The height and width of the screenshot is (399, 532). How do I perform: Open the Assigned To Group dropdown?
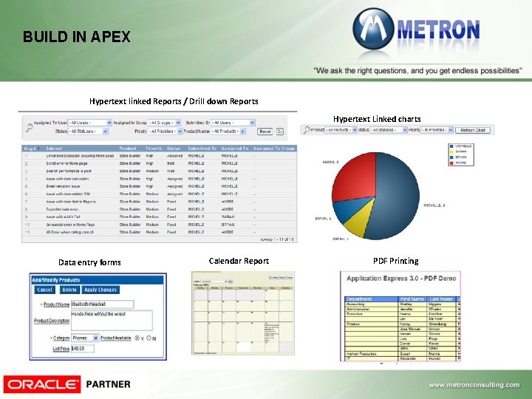tap(164, 123)
